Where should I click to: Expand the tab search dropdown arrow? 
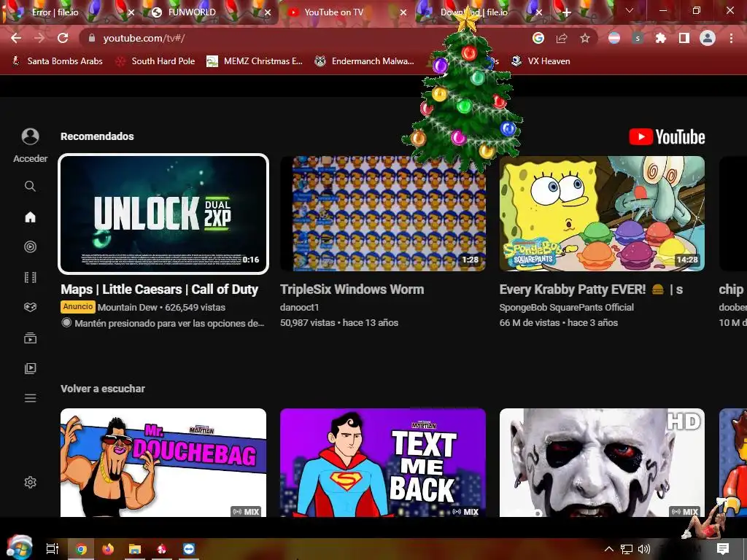(630, 10)
